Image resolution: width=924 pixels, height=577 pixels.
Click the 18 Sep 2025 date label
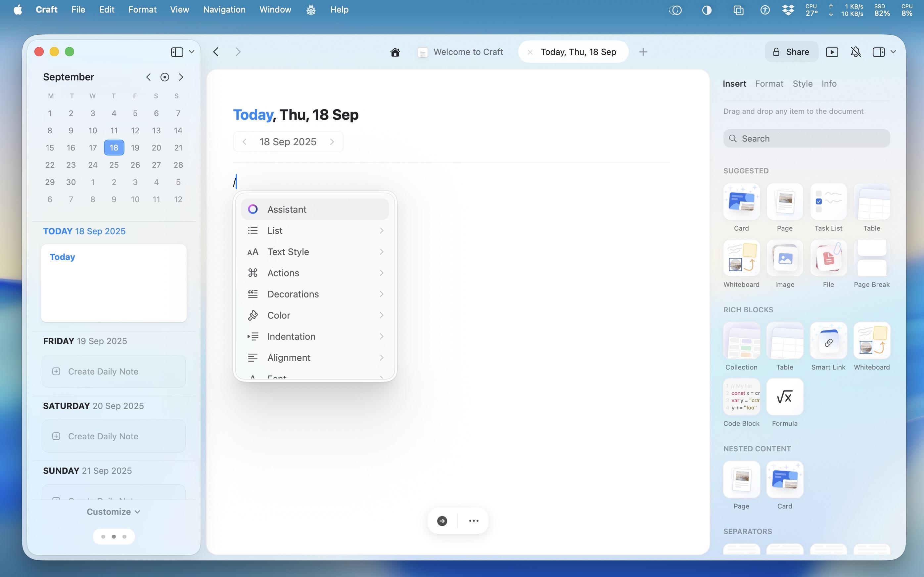click(x=288, y=142)
